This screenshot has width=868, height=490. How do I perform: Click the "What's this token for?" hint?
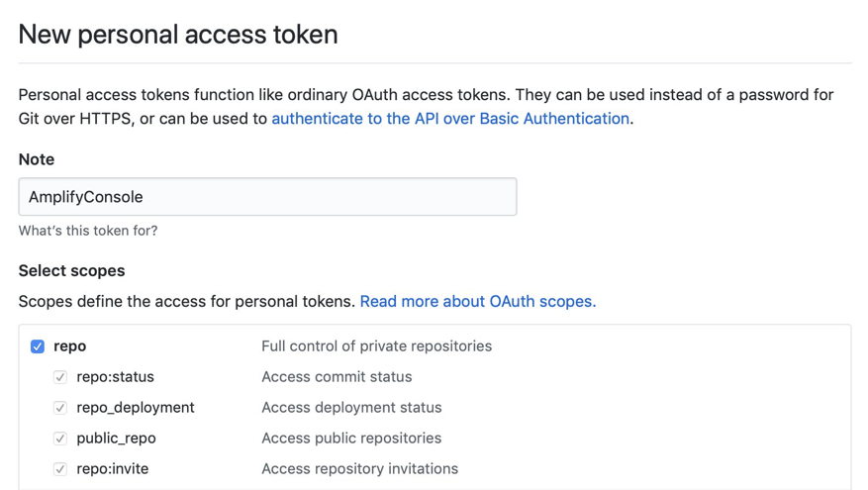(87, 231)
